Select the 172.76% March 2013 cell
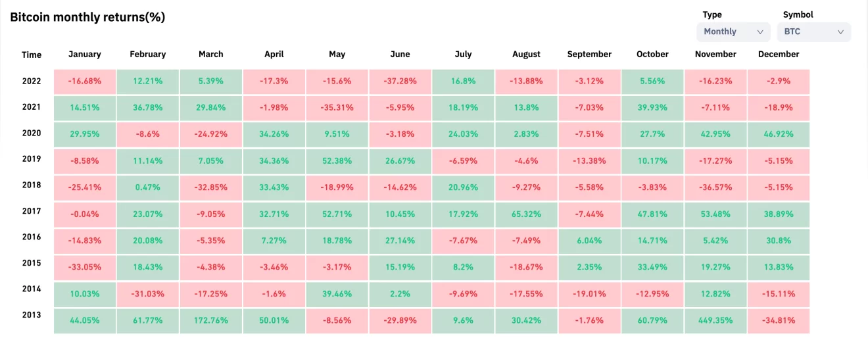Viewport: 868px width, 359px height. pos(211,321)
